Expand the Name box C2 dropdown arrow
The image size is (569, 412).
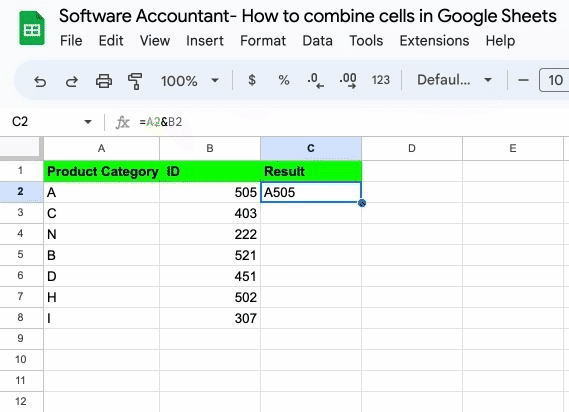click(x=88, y=122)
